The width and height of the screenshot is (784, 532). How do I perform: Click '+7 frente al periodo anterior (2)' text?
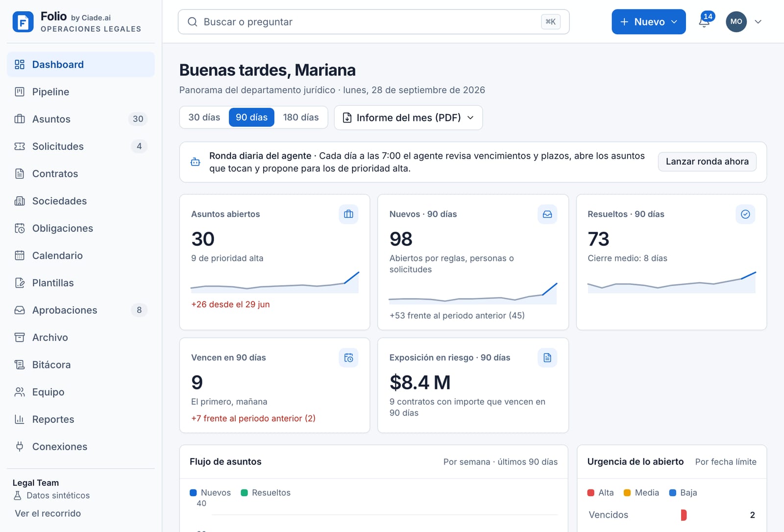(253, 418)
